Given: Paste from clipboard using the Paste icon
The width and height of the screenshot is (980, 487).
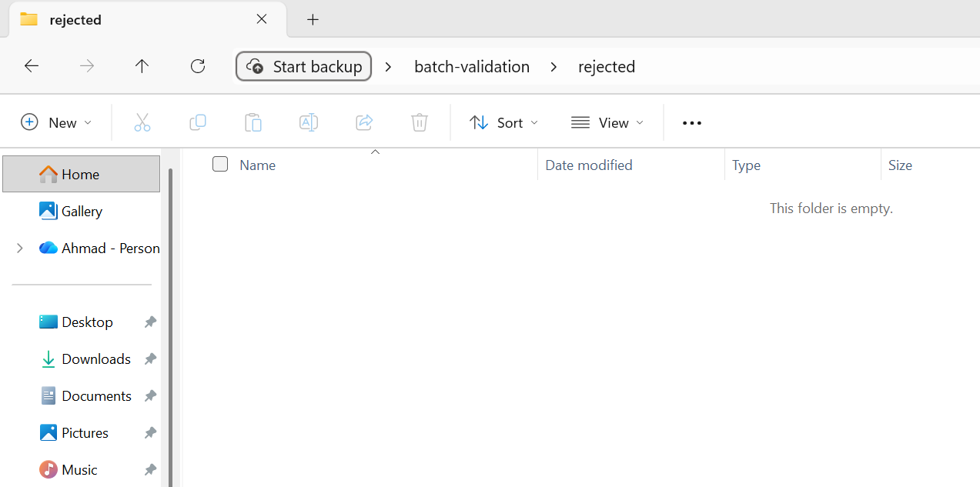Looking at the screenshot, I should pos(253,122).
